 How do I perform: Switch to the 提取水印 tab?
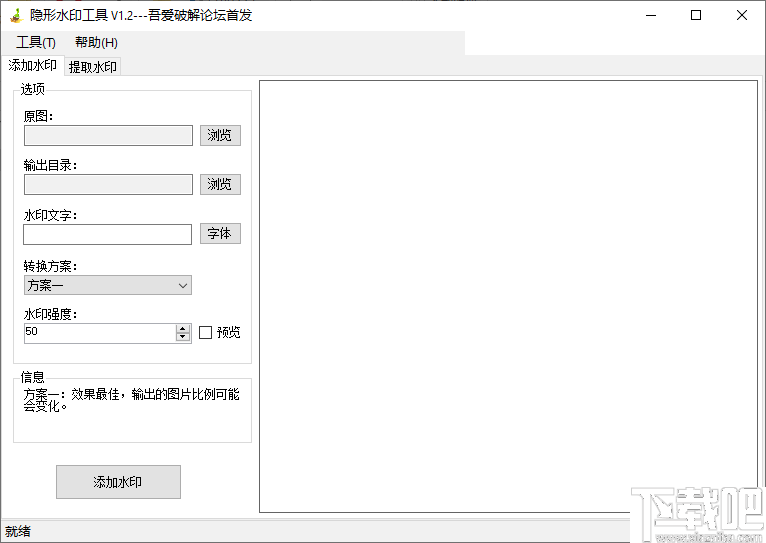[x=92, y=67]
